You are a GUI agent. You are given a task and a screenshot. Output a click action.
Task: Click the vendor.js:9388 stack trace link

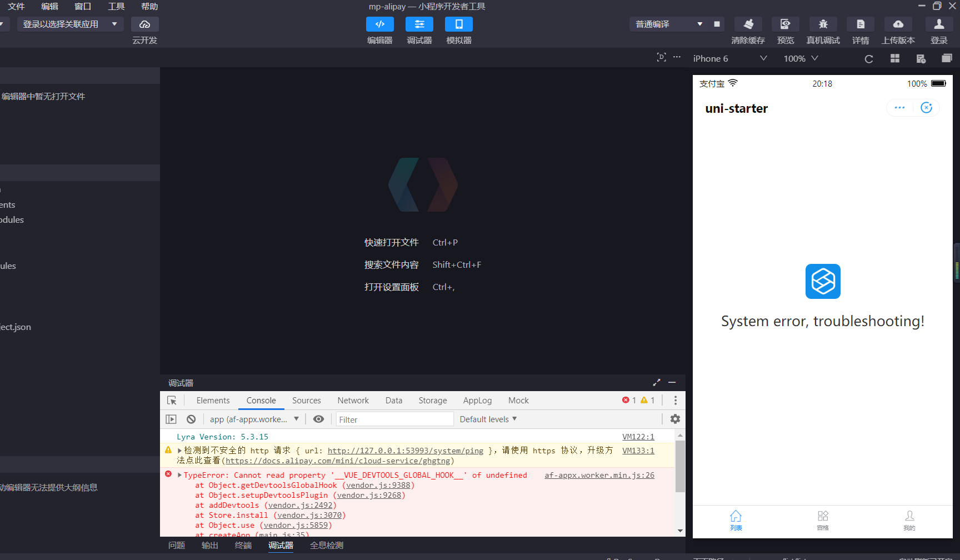coord(378,486)
